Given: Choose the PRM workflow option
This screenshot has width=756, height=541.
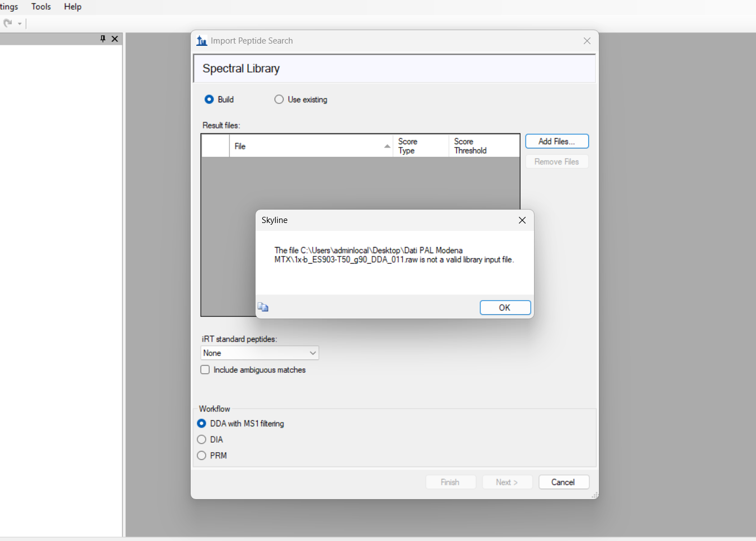Looking at the screenshot, I should pos(202,456).
